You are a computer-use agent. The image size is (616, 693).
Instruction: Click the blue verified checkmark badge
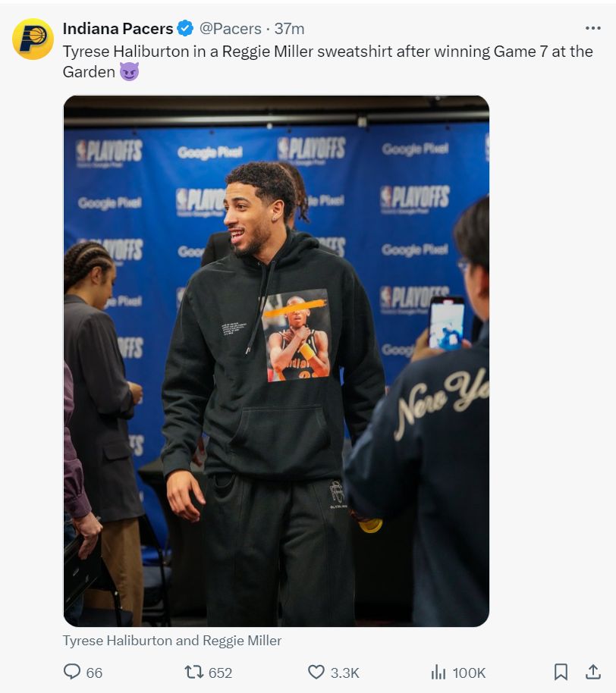[x=185, y=28]
